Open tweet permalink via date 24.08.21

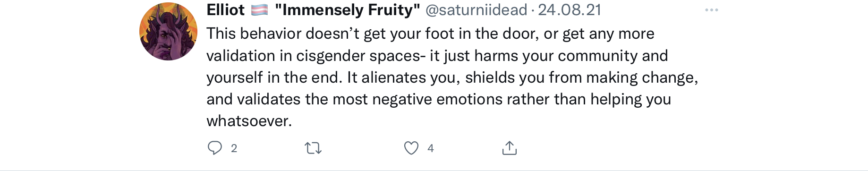coord(569,10)
